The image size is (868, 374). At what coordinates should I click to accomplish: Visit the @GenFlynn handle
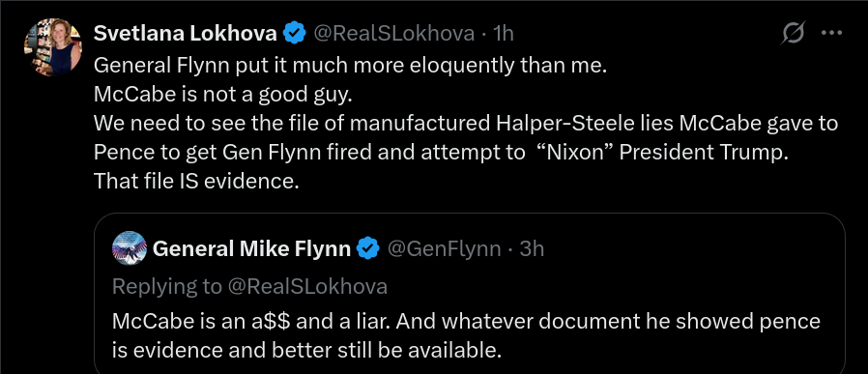(x=444, y=249)
